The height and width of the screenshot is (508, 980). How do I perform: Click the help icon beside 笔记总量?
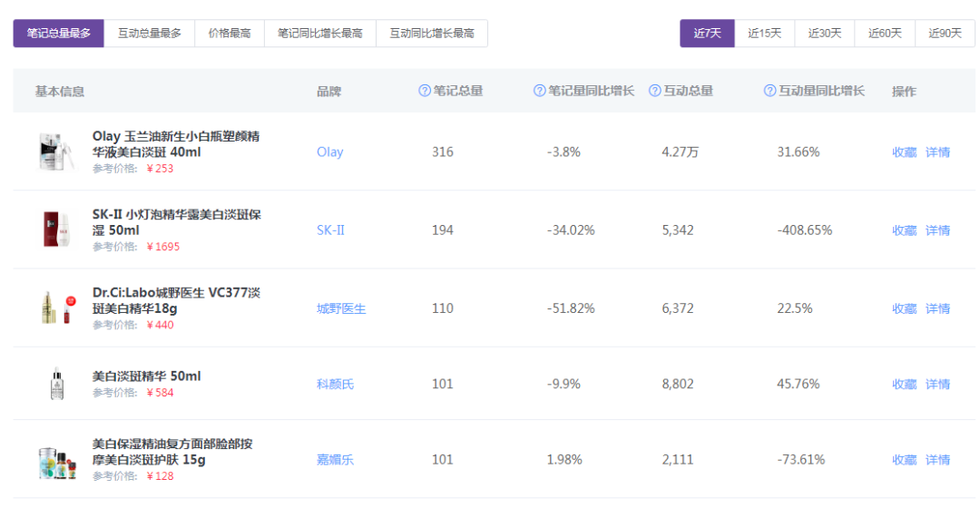click(425, 91)
